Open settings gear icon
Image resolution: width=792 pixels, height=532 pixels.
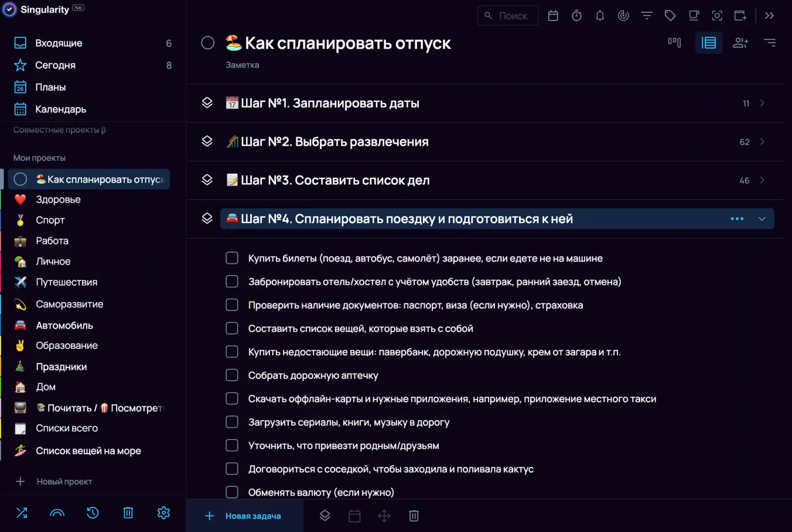pyautogui.click(x=163, y=513)
